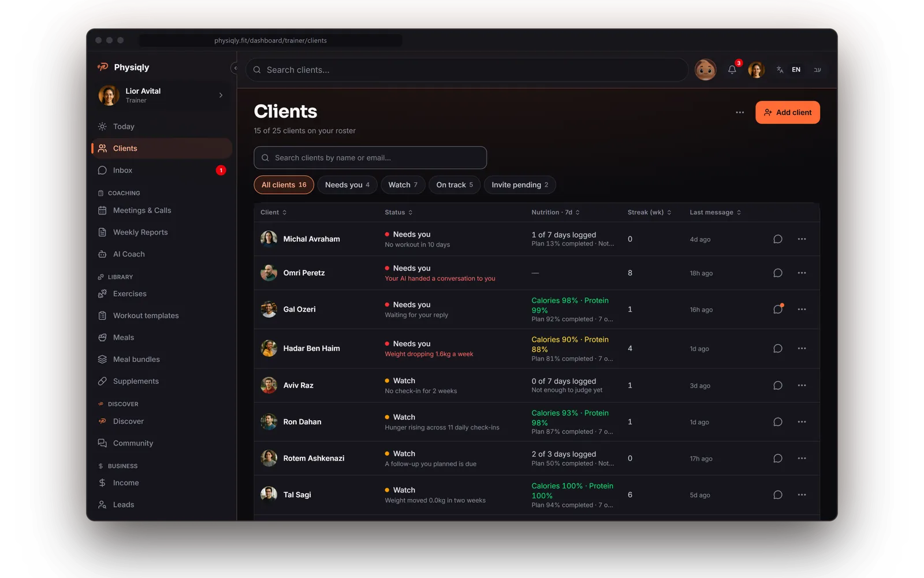
Task: Select the On track filter tab
Action: pyautogui.click(x=454, y=185)
